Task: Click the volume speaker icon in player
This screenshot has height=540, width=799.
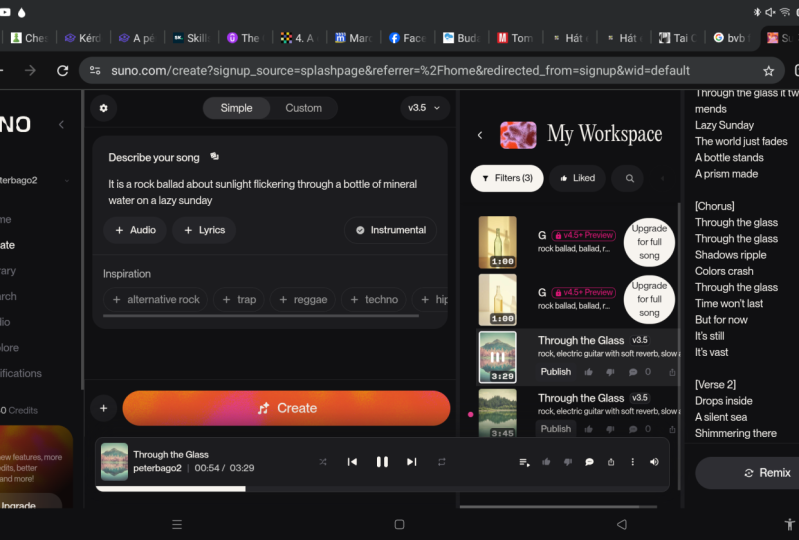Action: point(654,462)
